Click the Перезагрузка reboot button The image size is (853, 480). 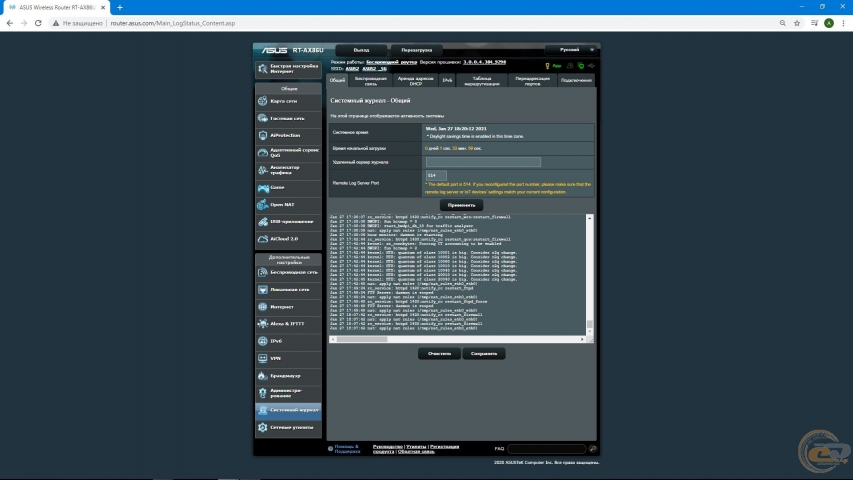pos(417,50)
